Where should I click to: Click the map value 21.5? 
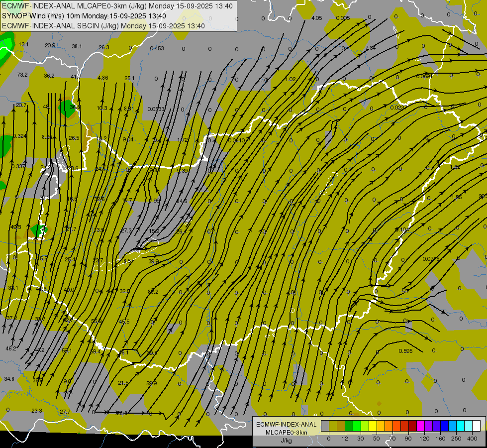click(x=123, y=383)
